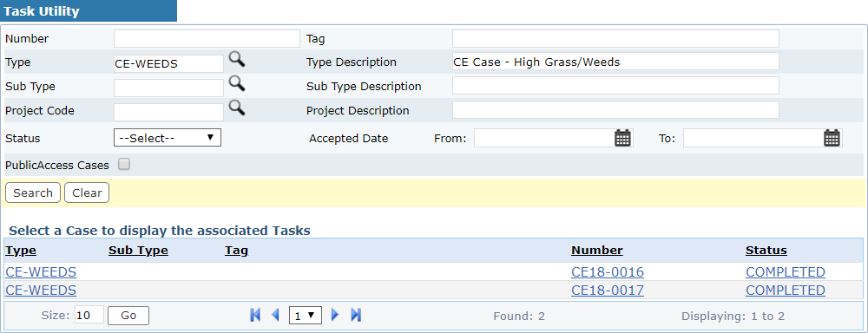This screenshot has height=333, width=868.
Task: Click the Type field containing CE-WEEDS
Action: 168,63
